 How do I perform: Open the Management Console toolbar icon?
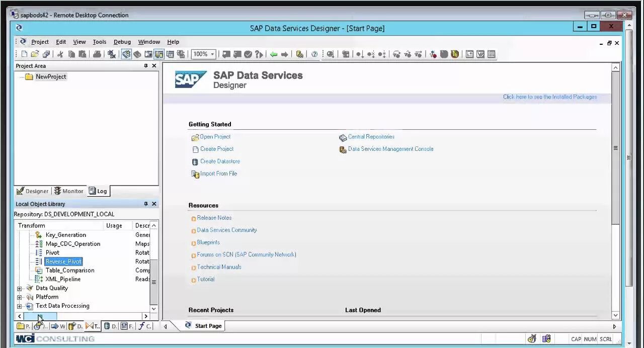[x=299, y=54]
